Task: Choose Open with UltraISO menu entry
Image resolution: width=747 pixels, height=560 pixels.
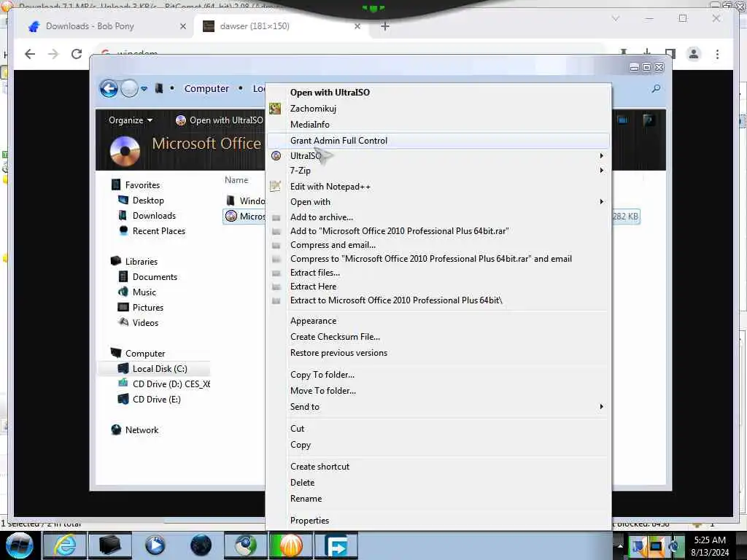Action: pyautogui.click(x=330, y=93)
